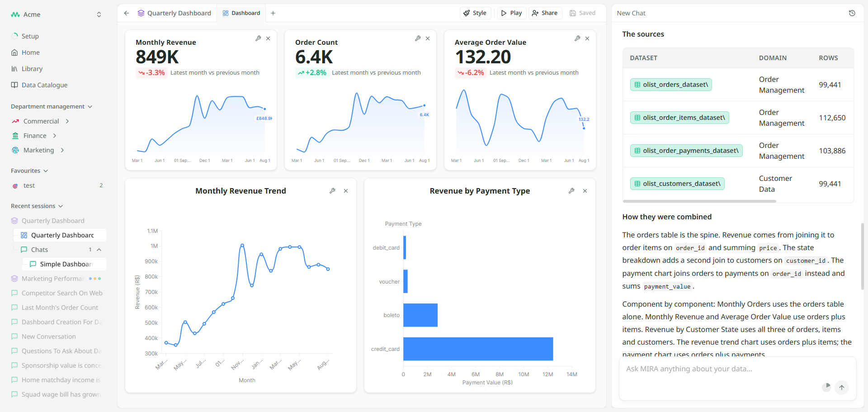Click the sources table horizontal scrollbar
This screenshot has width=868, height=412.
(699, 201)
